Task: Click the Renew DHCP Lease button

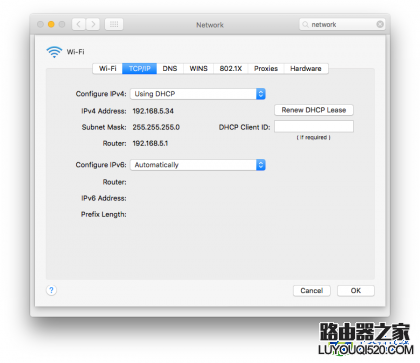Action: click(314, 110)
